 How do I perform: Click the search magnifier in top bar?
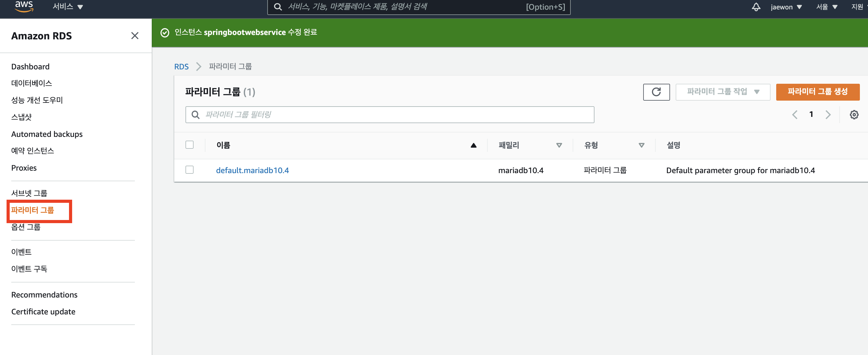tap(278, 7)
